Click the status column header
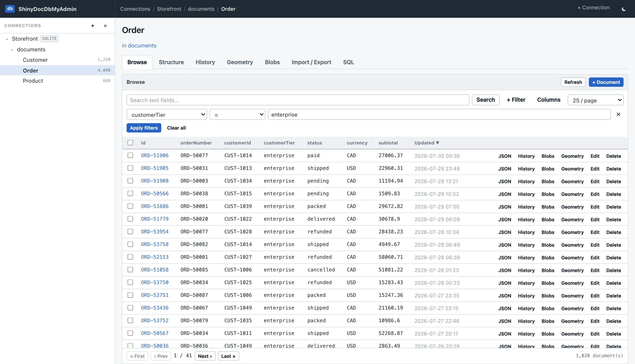This screenshot has height=364, width=635. point(315,143)
